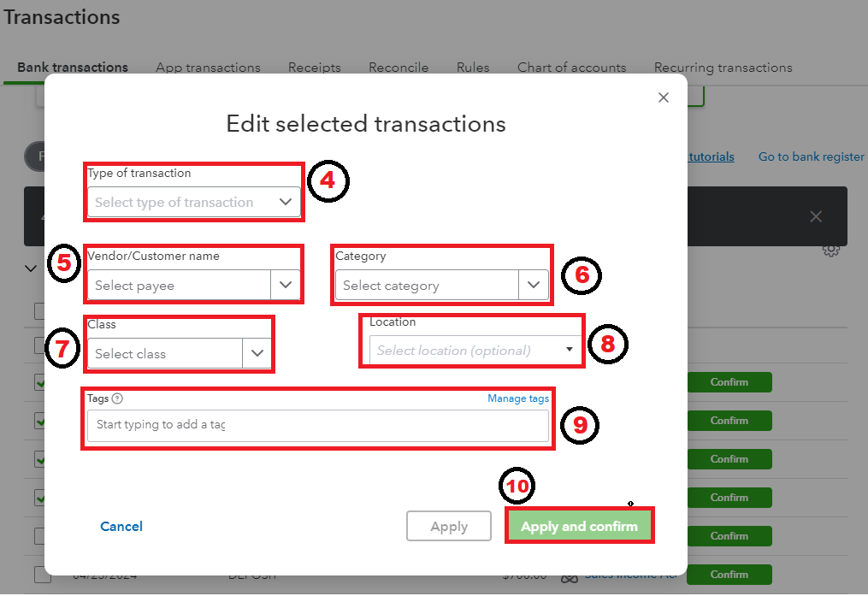Viewport: 868px width, 596px height.
Task: Uncheck the bottom transaction row checkbox
Action: click(38, 574)
